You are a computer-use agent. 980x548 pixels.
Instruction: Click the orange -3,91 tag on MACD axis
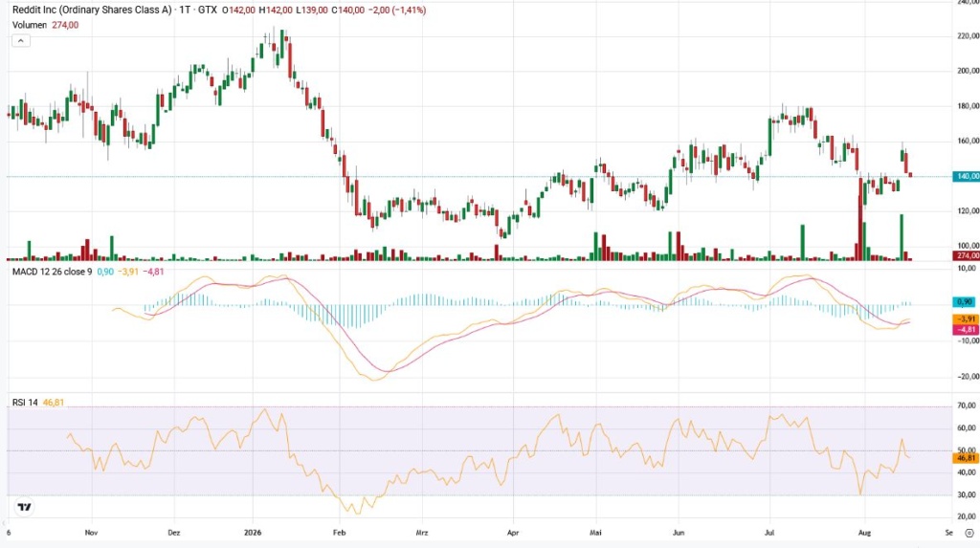[x=966, y=319]
